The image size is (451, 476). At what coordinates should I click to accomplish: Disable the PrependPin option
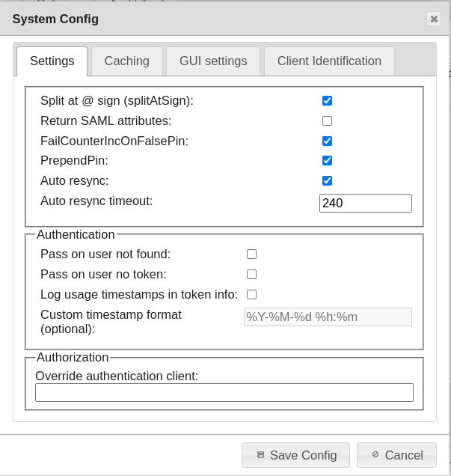coord(327,160)
